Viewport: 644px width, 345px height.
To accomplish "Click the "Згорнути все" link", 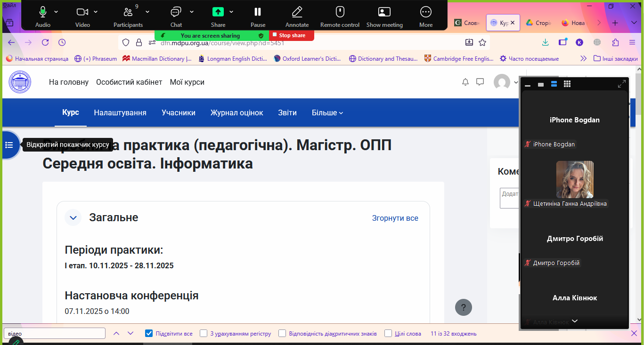I will pyautogui.click(x=395, y=218).
